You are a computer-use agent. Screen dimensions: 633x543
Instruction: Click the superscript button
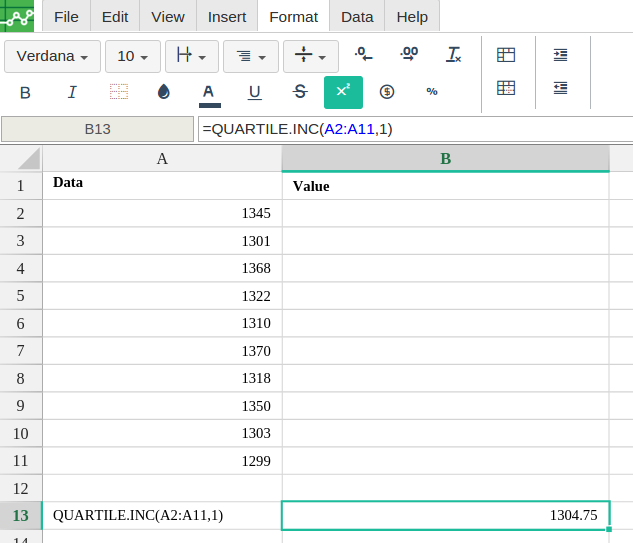pos(343,92)
